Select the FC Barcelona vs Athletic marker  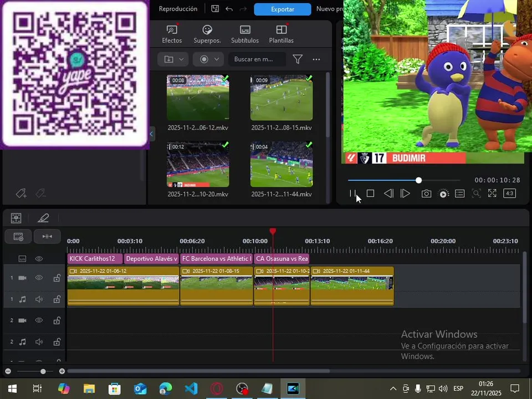217,259
